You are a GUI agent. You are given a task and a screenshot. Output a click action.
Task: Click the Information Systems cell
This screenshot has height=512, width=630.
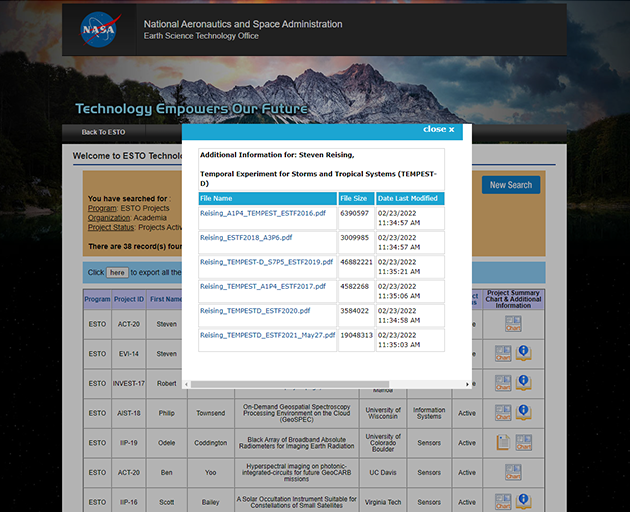pos(429,413)
